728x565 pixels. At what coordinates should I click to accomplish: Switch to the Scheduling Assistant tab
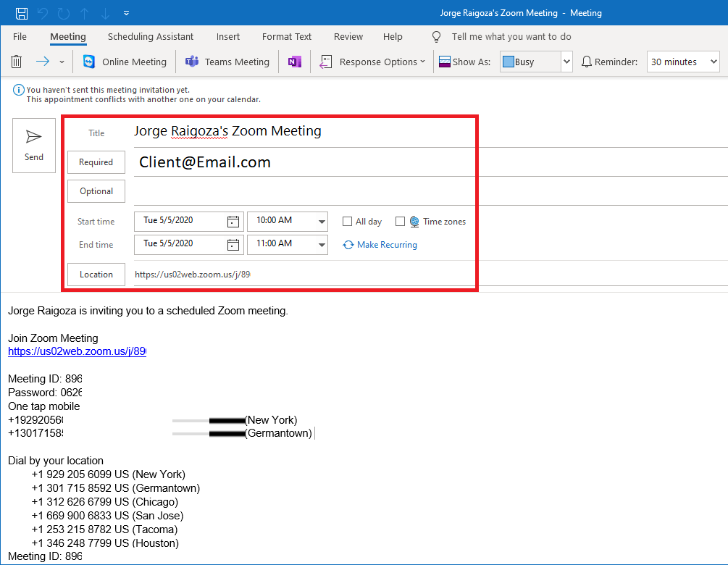click(x=151, y=37)
